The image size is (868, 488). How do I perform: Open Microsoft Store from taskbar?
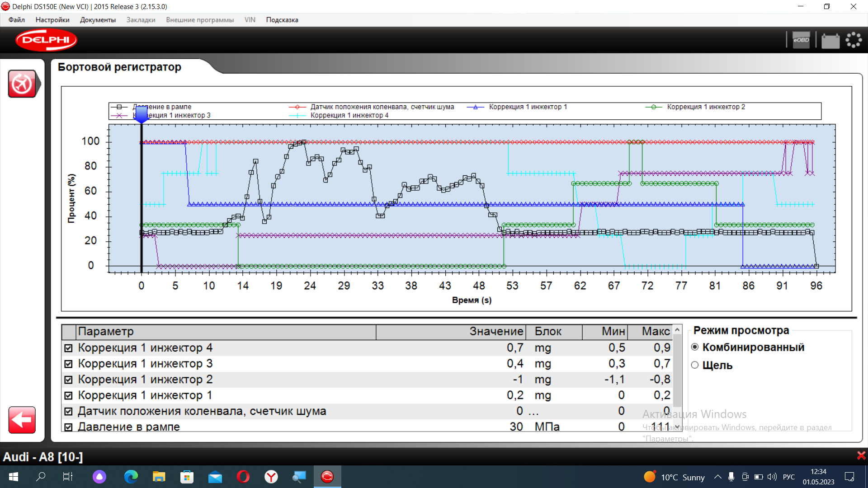pos(187,477)
